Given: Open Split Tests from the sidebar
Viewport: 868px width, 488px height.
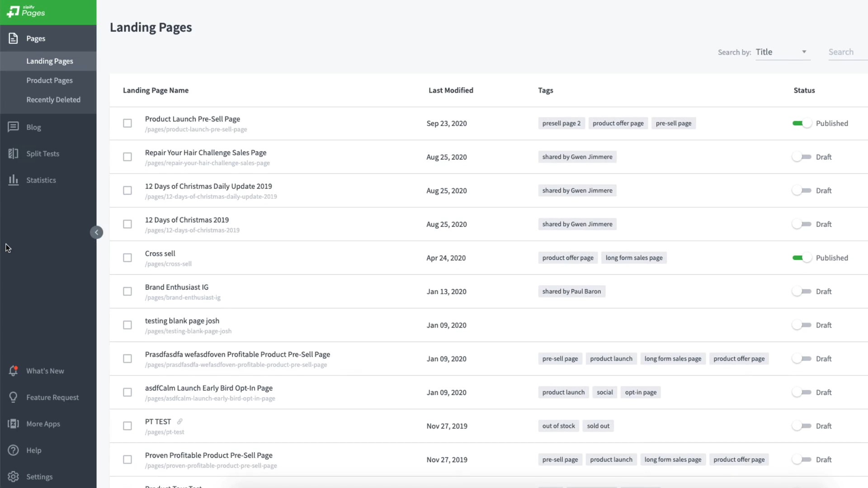Looking at the screenshot, I should tap(13, 154).
